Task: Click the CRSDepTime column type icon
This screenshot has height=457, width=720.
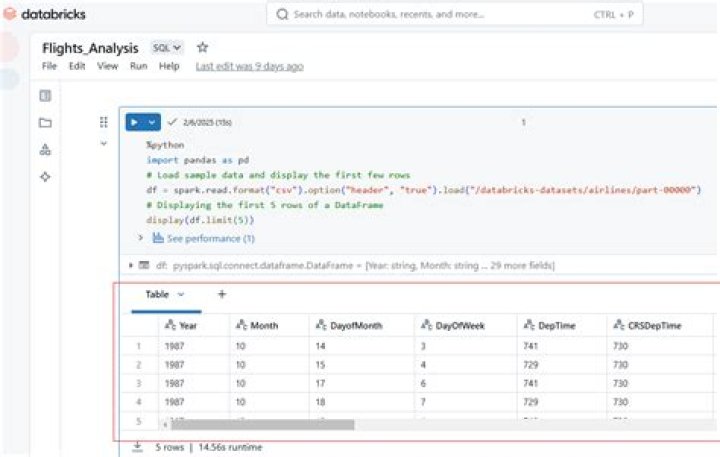Action: 619,325
